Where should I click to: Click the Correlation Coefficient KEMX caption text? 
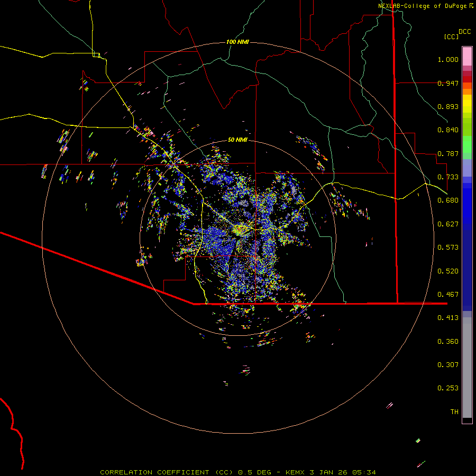[x=238, y=472]
